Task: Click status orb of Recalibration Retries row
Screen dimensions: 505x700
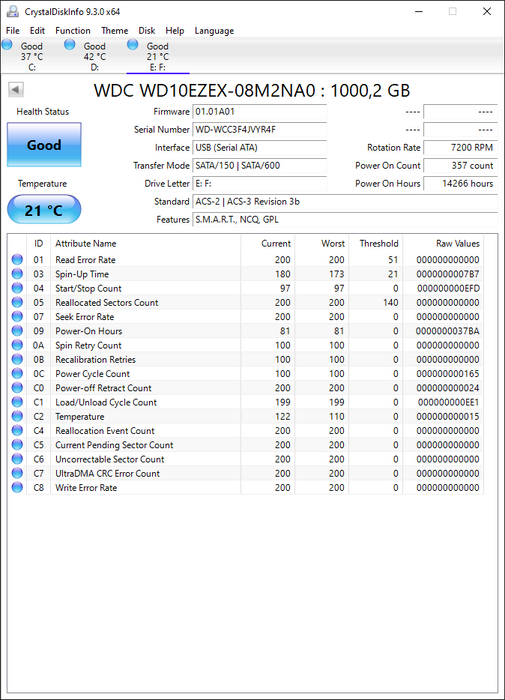Action: (x=17, y=359)
